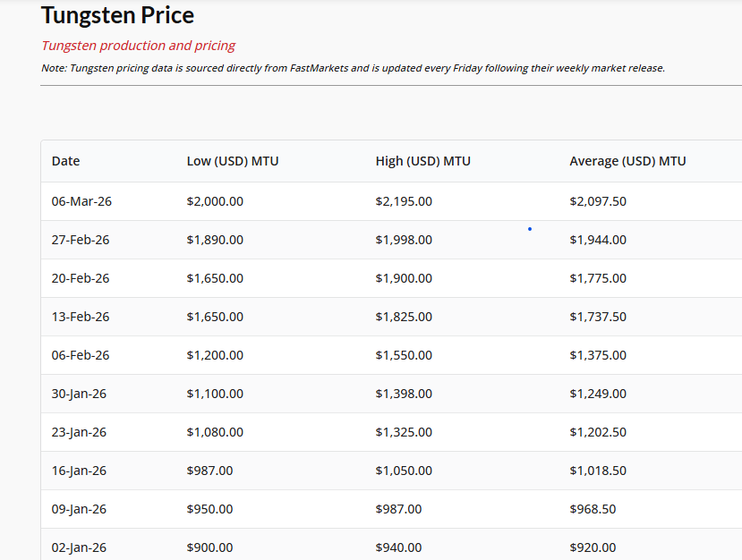Select the 13-Feb-26 date cell
Image resolution: width=742 pixels, height=560 pixels.
(x=81, y=317)
